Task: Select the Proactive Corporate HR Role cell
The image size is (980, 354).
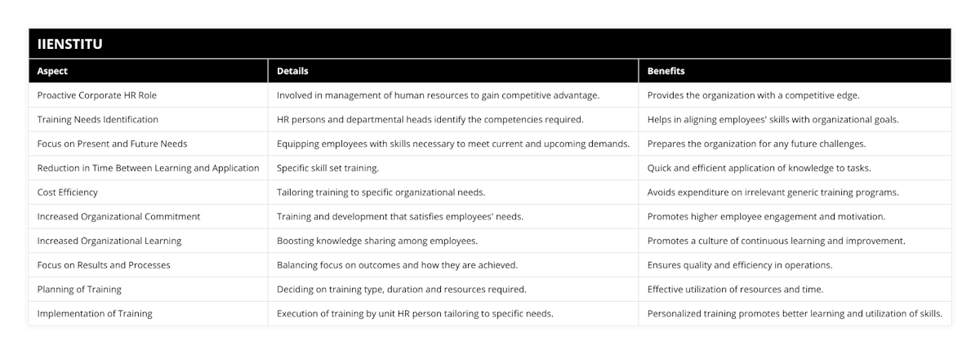Action: (x=97, y=95)
